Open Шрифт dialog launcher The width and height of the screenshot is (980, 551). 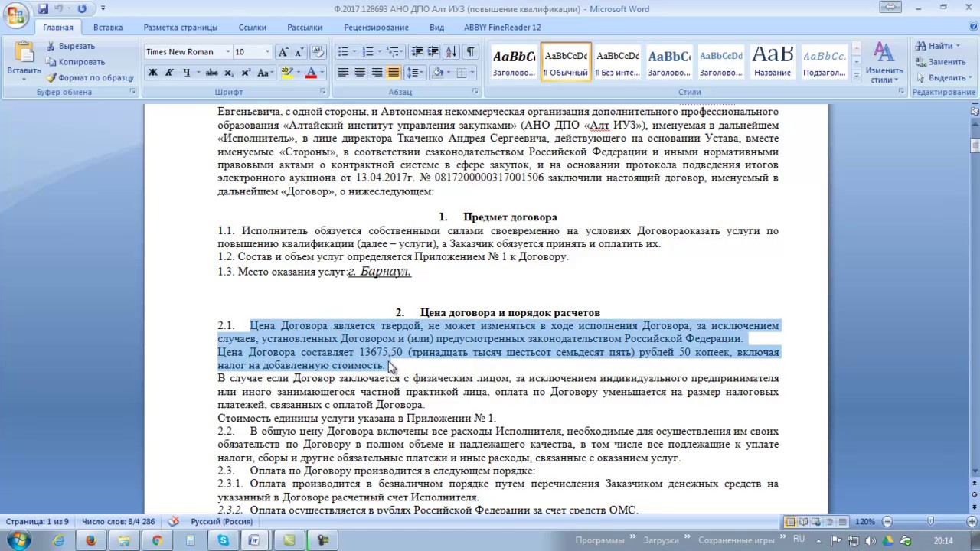click(323, 92)
